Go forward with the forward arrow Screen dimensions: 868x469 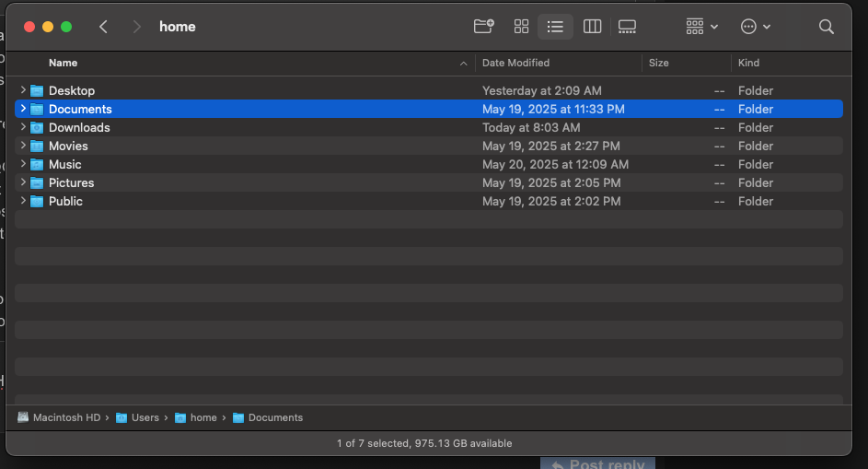pos(137,27)
